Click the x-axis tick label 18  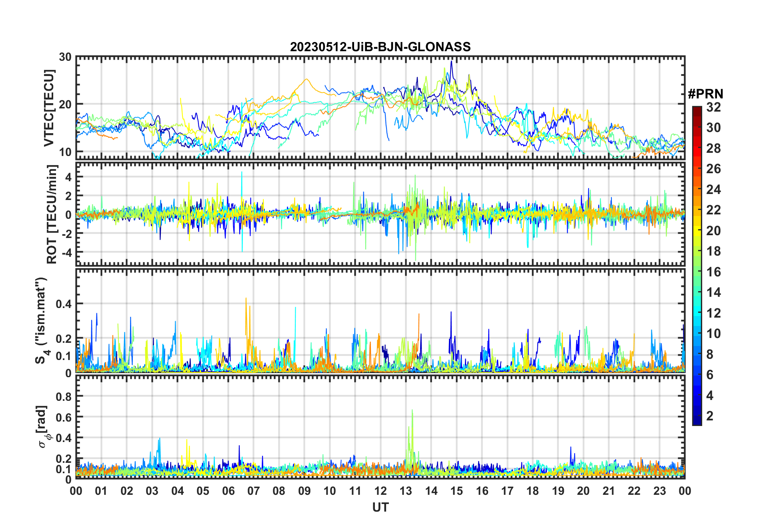(x=533, y=491)
